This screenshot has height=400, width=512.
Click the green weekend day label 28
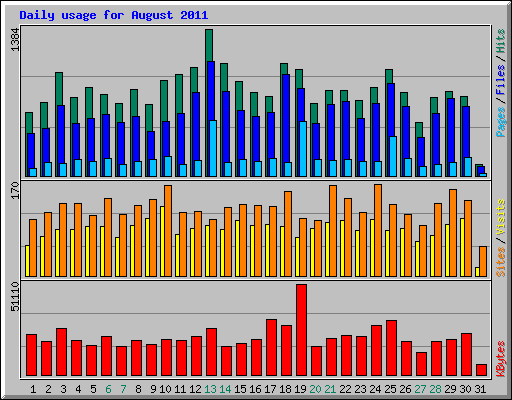435,389
